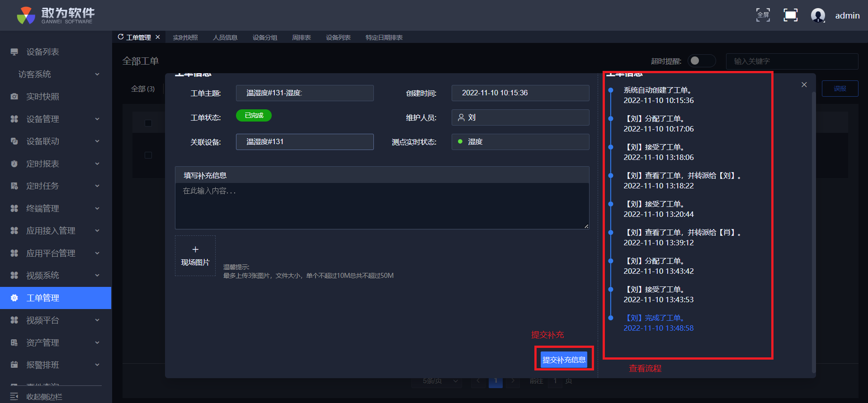Viewport: 868px width, 403px height.
Task: Expand the 定时报表 submenu chevron
Action: pos(97,164)
